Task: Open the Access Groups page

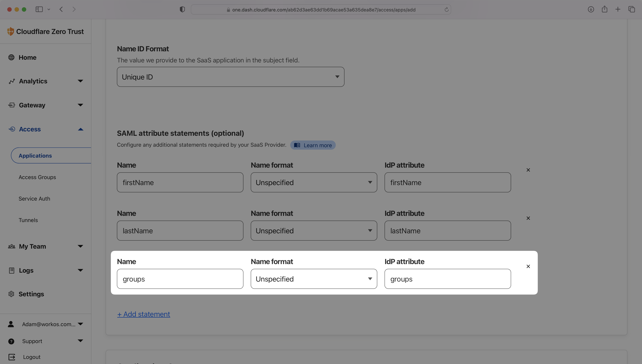Action: pyautogui.click(x=37, y=177)
